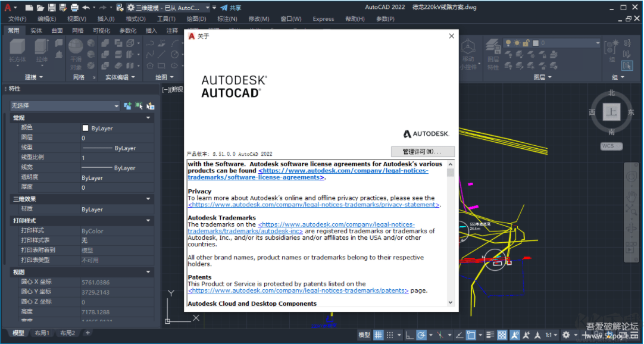Switch to the 布局1 layout tab
This screenshot has height=344, width=644.
[x=42, y=334]
